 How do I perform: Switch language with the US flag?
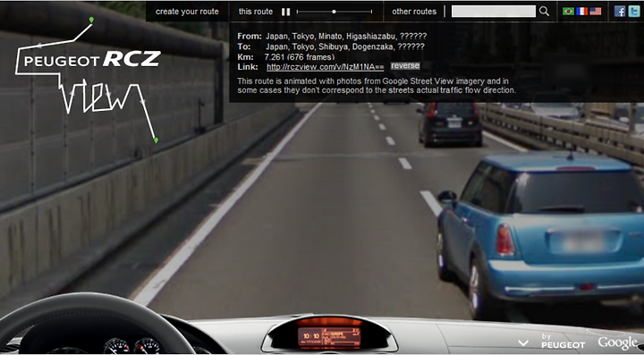pyautogui.click(x=596, y=12)
